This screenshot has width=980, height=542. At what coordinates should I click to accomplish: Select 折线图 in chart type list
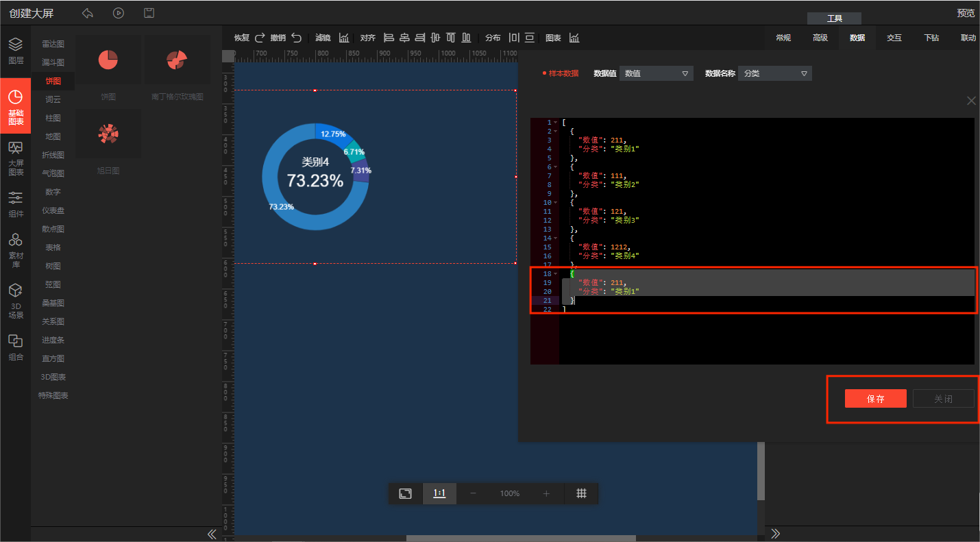pos(53,155)
